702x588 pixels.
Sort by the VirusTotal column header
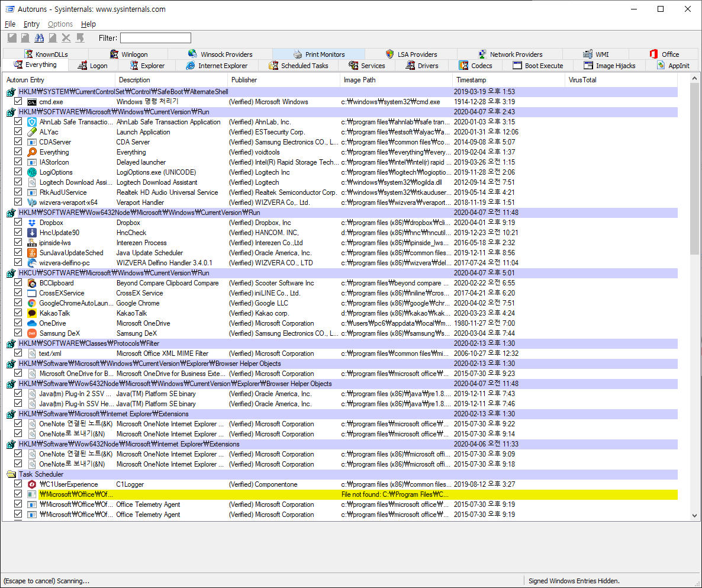[621, 80]
